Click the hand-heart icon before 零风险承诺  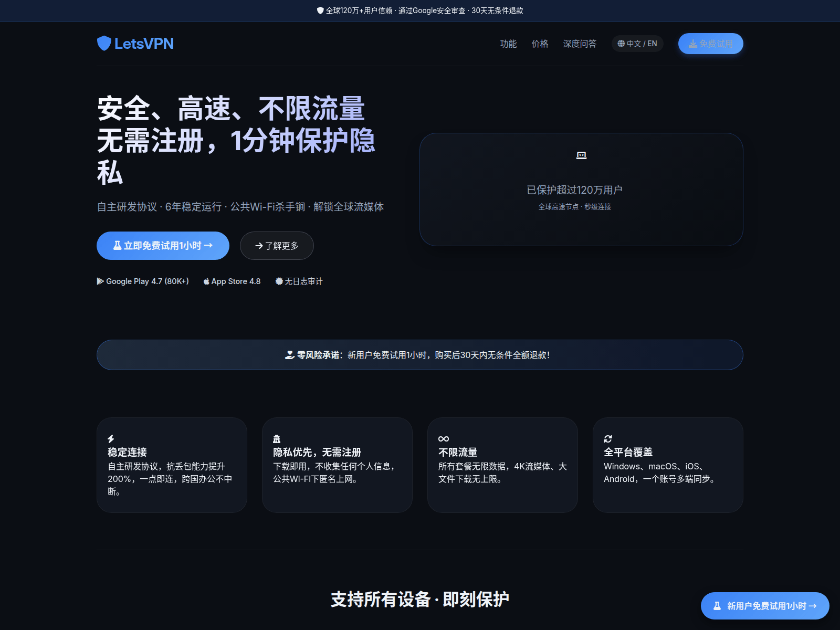290,355
